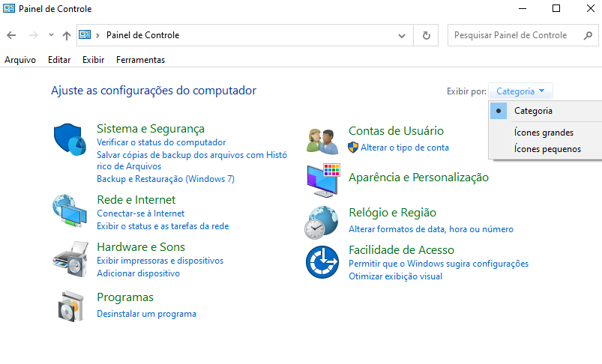Click Verificar o status do computador
This screenshot has width=602, height=364.
(x=161, y=142)
